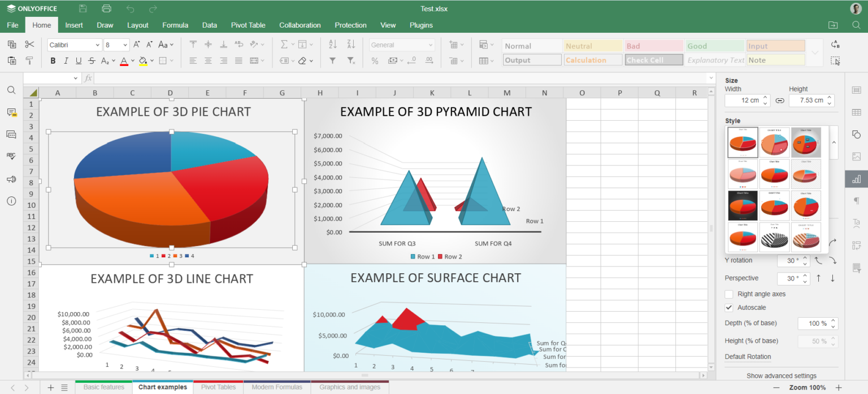Switch to the Basic features sheet tab
Viewport: 868px width, 394px height.
point(103,387)
